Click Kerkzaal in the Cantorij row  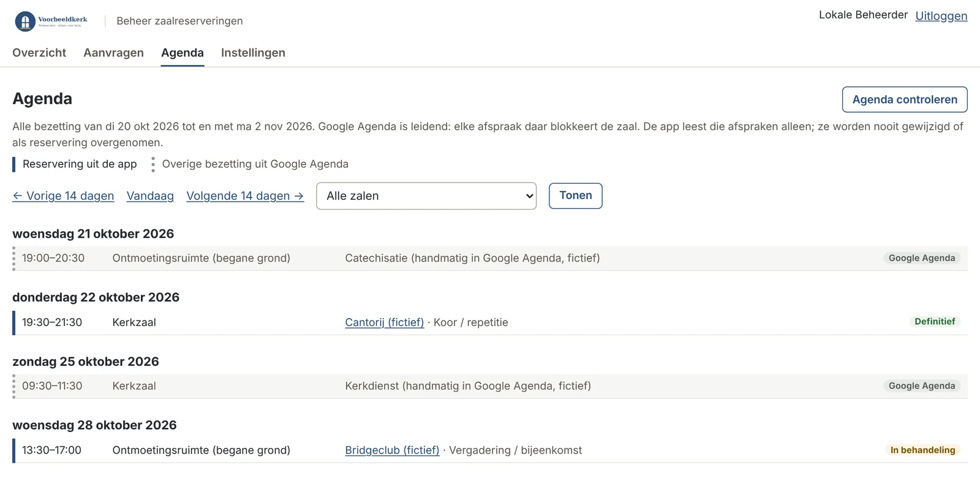click(134, 322)
